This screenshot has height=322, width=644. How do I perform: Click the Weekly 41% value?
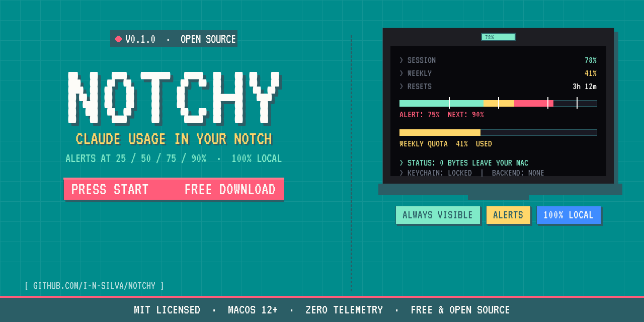[x=591, y=73]
